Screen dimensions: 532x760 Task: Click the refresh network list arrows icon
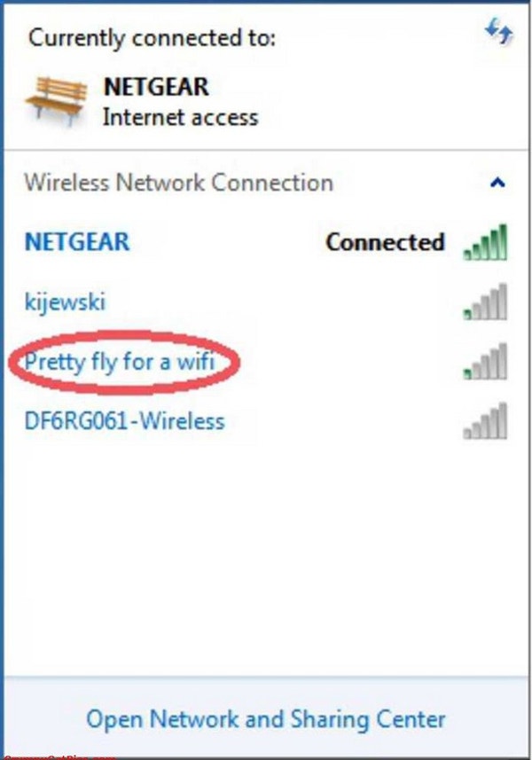coord(498,32)
